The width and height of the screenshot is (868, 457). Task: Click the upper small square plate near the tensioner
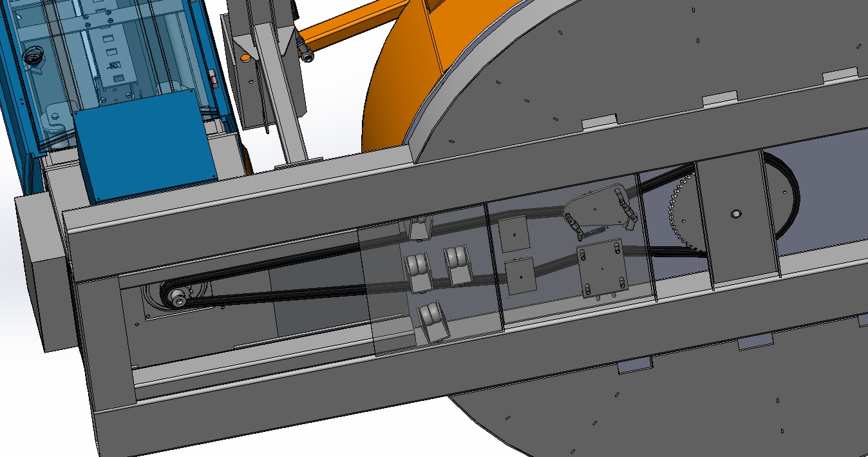pos(514,235)
